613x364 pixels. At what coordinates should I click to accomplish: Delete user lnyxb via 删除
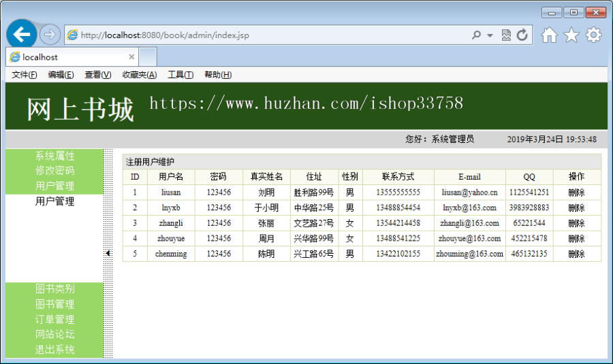click(577, 208)
